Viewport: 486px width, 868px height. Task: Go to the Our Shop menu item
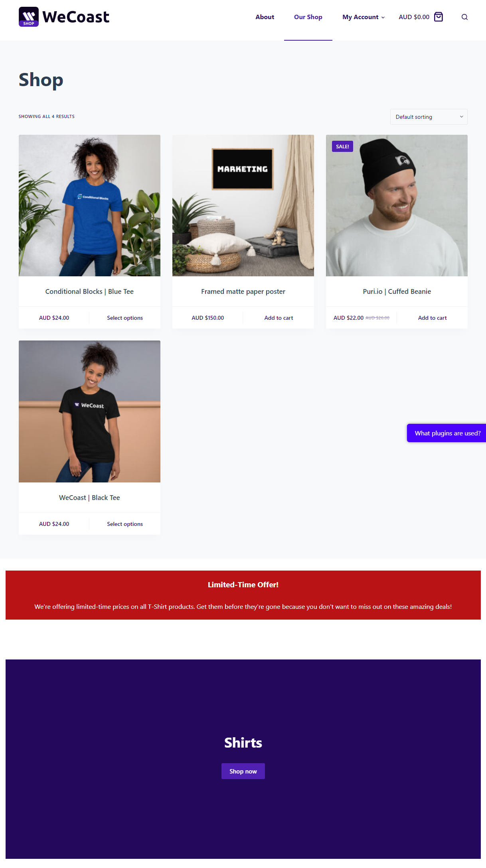point(308,17)
